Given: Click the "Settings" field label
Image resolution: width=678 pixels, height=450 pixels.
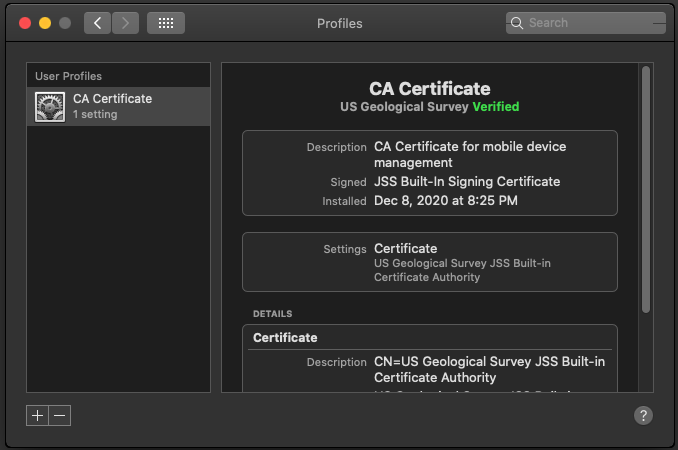Looking at the screenshot, I should pos(345,249).
